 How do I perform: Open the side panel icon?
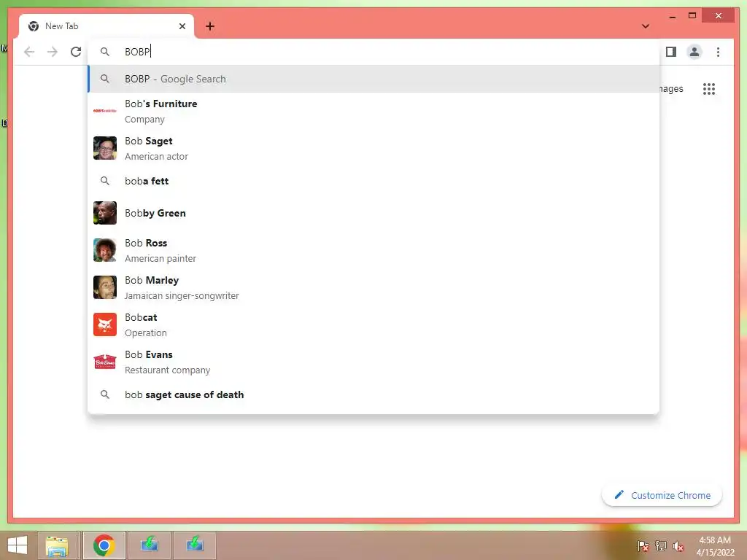pyautogui.click(x=671, y=52)
